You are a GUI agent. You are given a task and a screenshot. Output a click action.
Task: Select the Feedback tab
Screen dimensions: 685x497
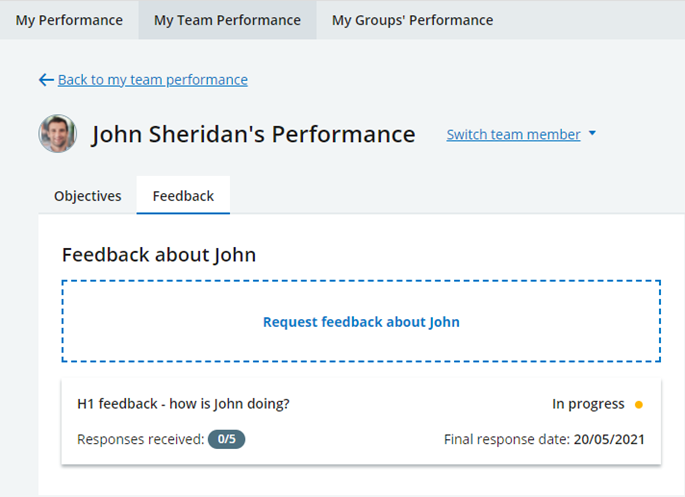(183, 196)
